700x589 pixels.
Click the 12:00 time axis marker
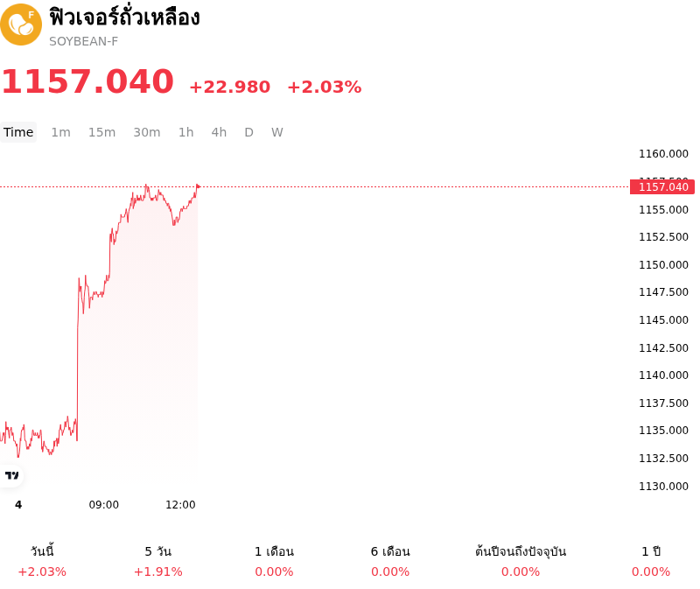coord(180,505)
